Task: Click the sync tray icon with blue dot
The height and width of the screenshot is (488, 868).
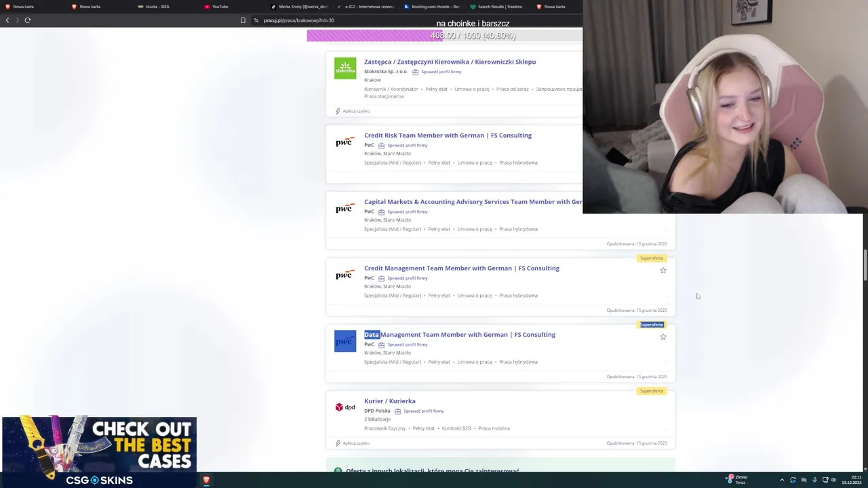Action: click(793, 480)
